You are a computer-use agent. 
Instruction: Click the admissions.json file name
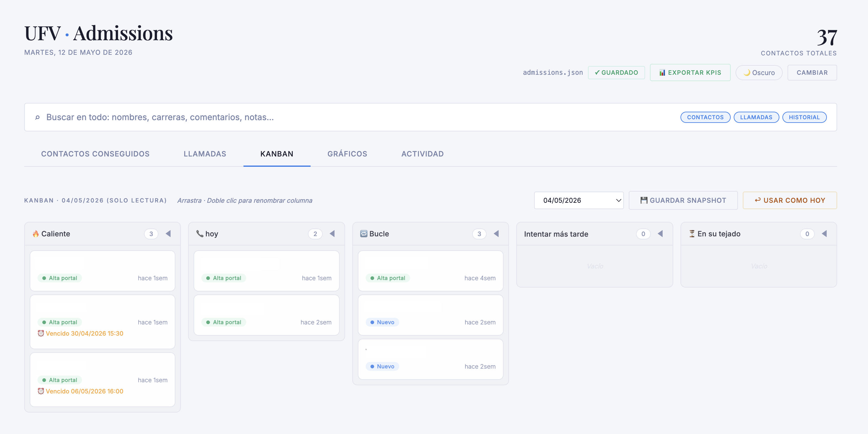[553, 73]
